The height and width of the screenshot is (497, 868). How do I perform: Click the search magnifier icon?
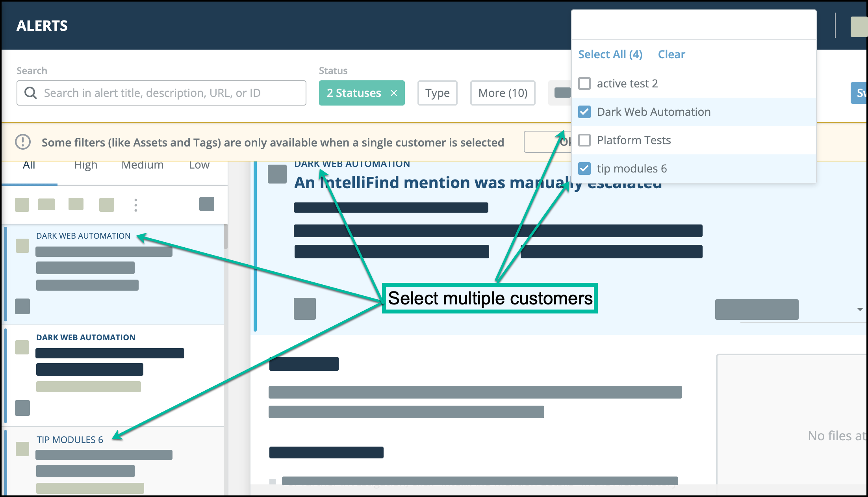point(31,93)
